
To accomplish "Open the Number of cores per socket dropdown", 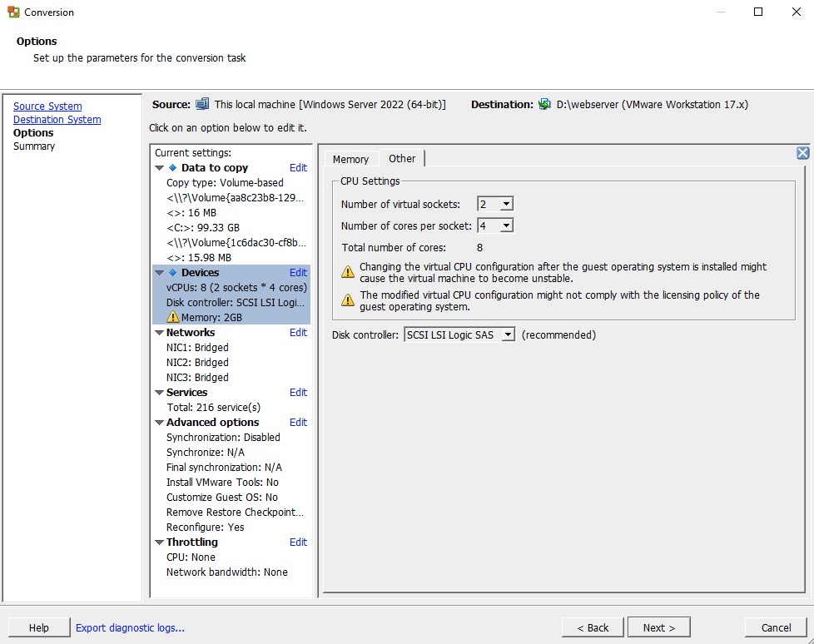I will pyautogui.click(x=506, y=225).
